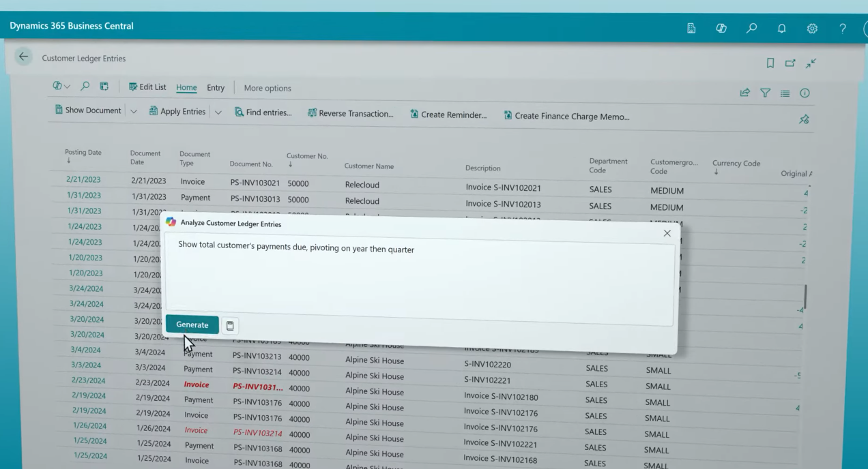Click document number PS-INV103013
This screenshot has height=469, width=868.
[x=256, y=200]
